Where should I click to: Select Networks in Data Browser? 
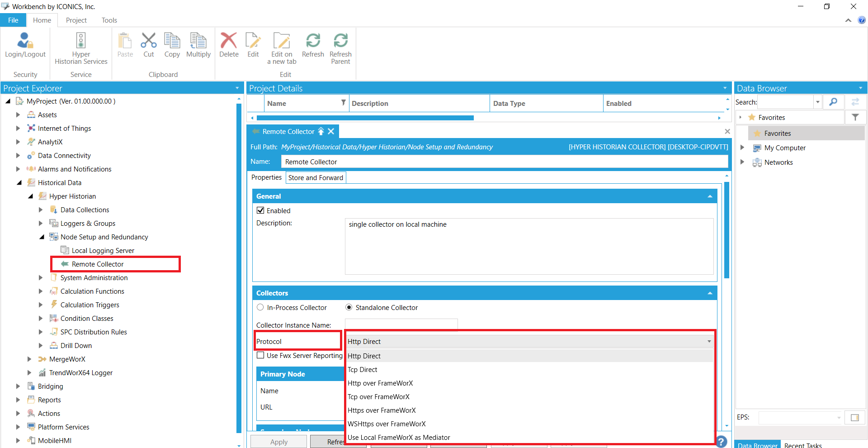[x=778, y=162]
